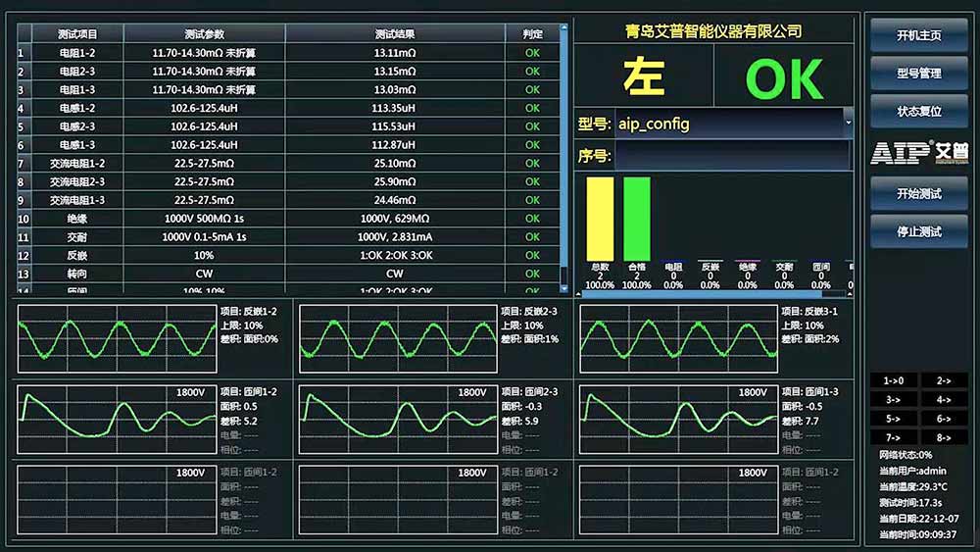
Task: Toggle the 8-> channel indicator
Action: coord(944,437)
